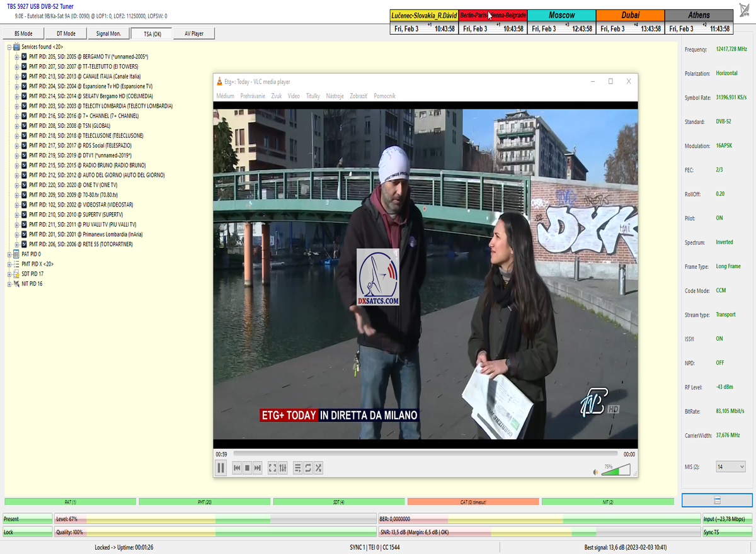Mute audio via VLC speaker icon
This screenshot has width=756, height=554.
pyautogui.click(x=595, y=472)
